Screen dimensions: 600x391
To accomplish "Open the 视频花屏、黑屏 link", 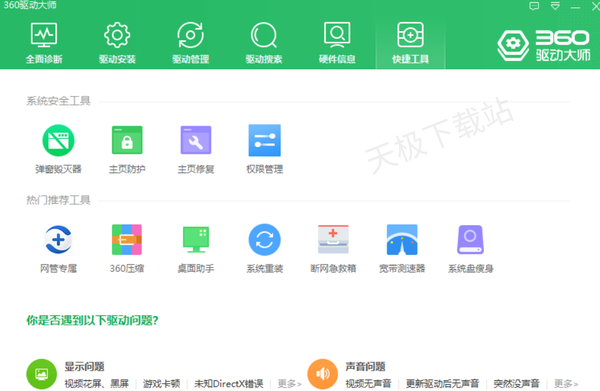I will [96, 383].
